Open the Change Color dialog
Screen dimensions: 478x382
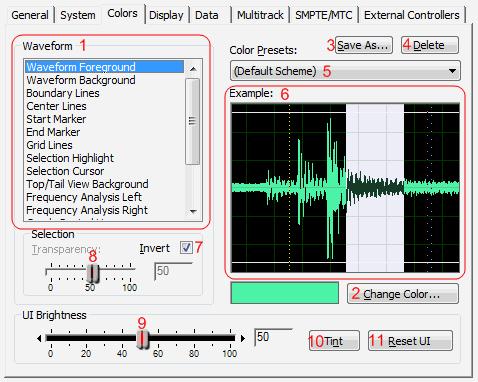(x=403, y=294)
